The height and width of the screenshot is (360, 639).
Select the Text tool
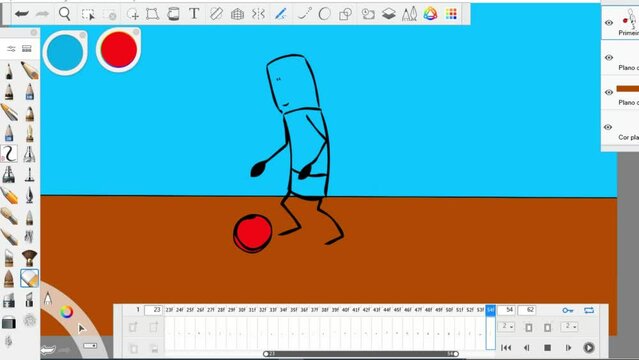(194, 14)
